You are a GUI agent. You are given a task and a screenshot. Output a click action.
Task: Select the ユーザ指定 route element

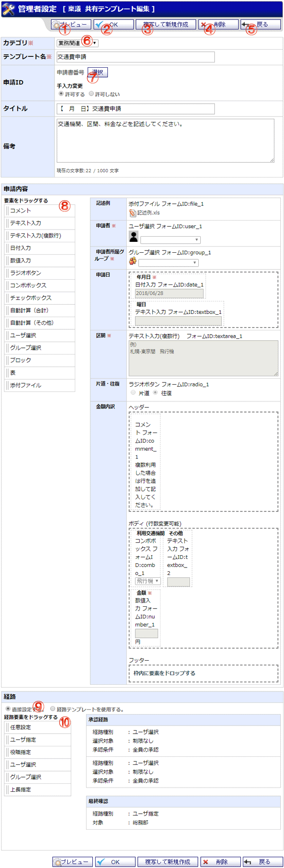(x=38, y=740)
